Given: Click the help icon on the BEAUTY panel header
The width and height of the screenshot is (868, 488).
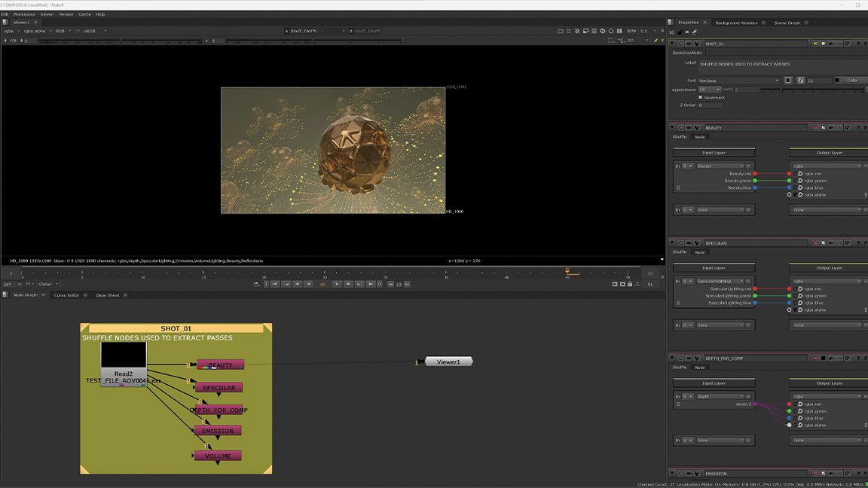Looking at the screenshot, I should point(857,127).
